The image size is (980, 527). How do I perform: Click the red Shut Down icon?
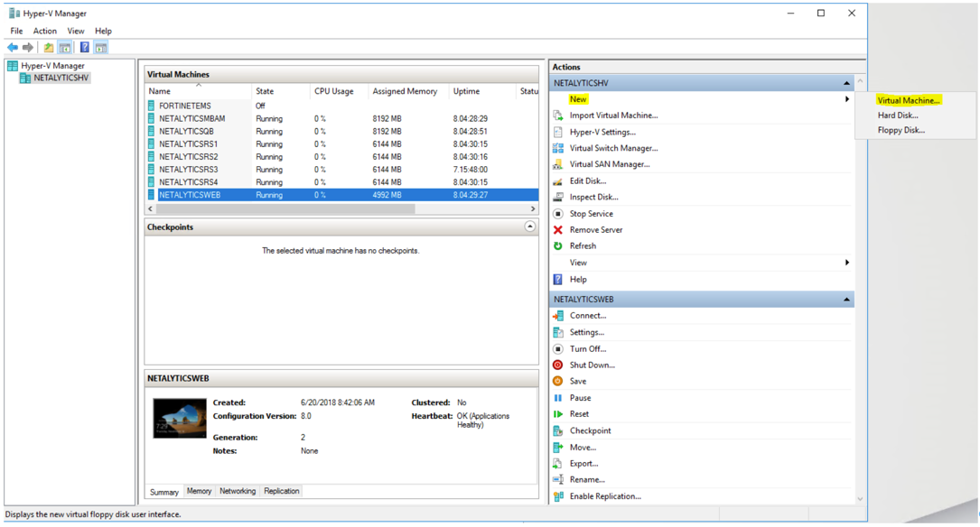558,365
